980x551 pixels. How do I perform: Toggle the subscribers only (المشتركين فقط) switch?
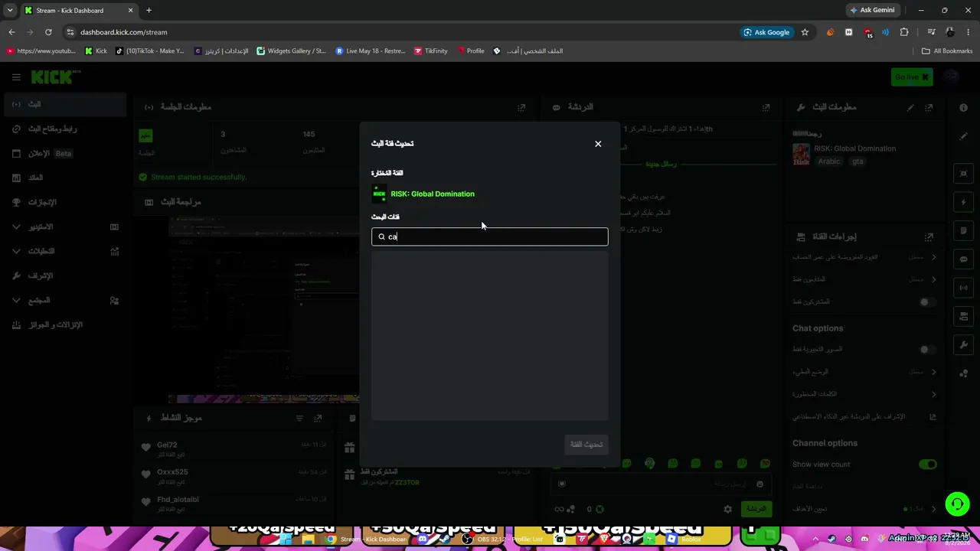click(927, 302)
